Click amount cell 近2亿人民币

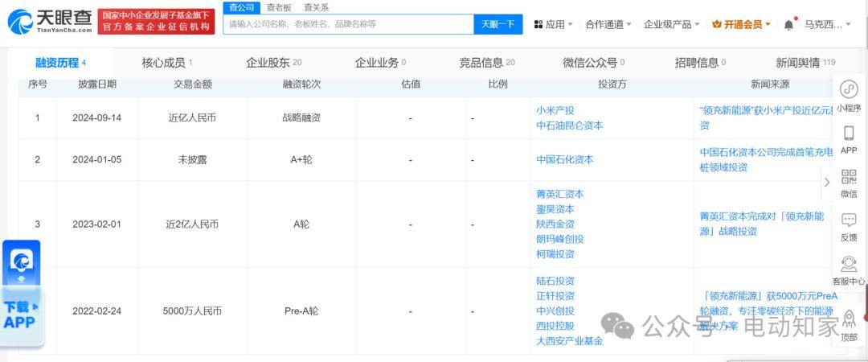point(192,224)
